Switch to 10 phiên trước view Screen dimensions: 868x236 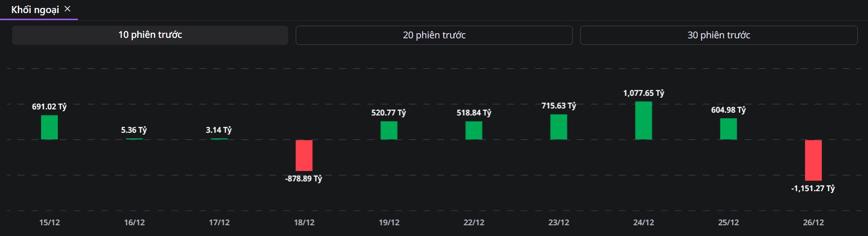(x=150, y=35)
